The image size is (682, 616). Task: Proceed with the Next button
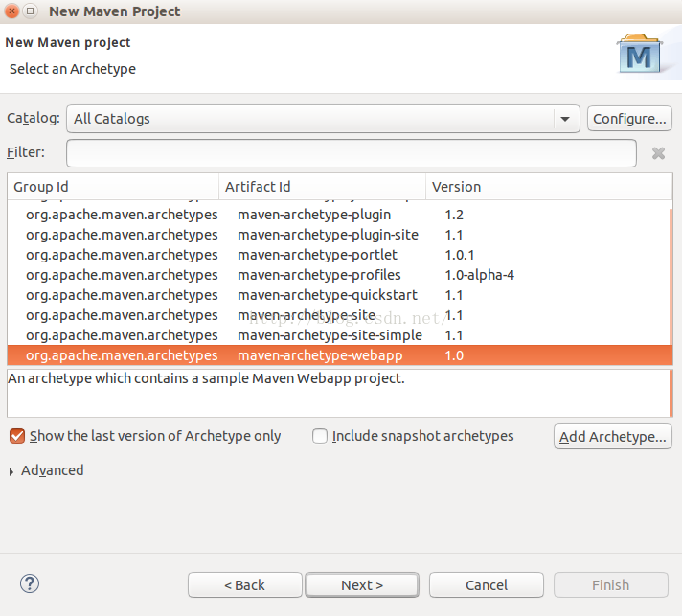tap(362, 585)
